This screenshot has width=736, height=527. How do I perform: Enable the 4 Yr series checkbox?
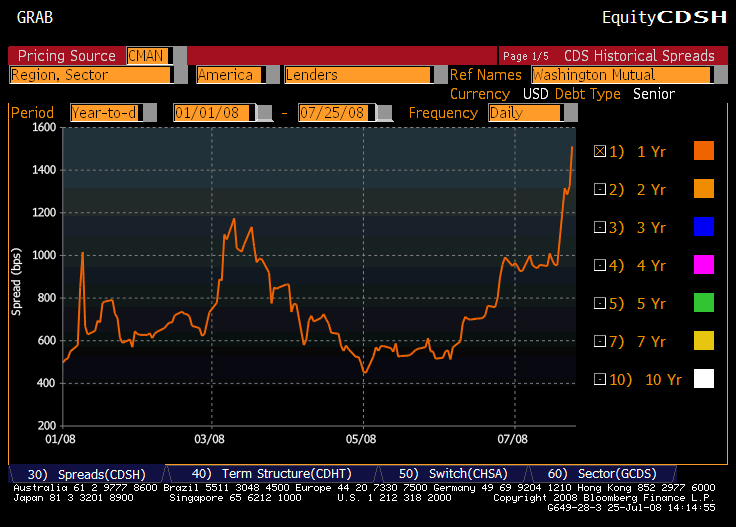[x=599, y=265]
